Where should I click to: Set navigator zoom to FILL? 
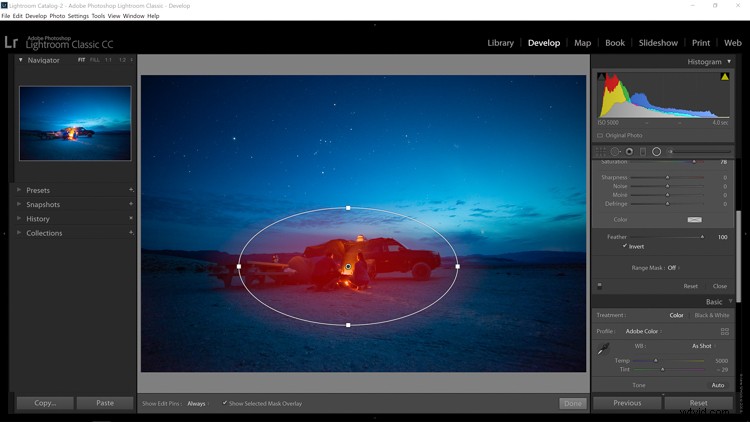pyautogui.click(x=95, y=60)
